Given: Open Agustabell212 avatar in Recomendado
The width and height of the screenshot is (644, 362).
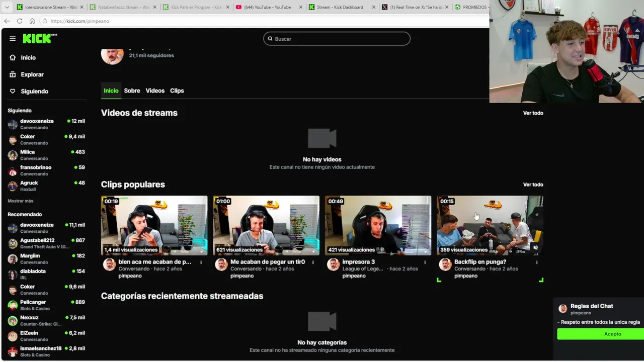Looking at the screenshot, I should [13, 243].
